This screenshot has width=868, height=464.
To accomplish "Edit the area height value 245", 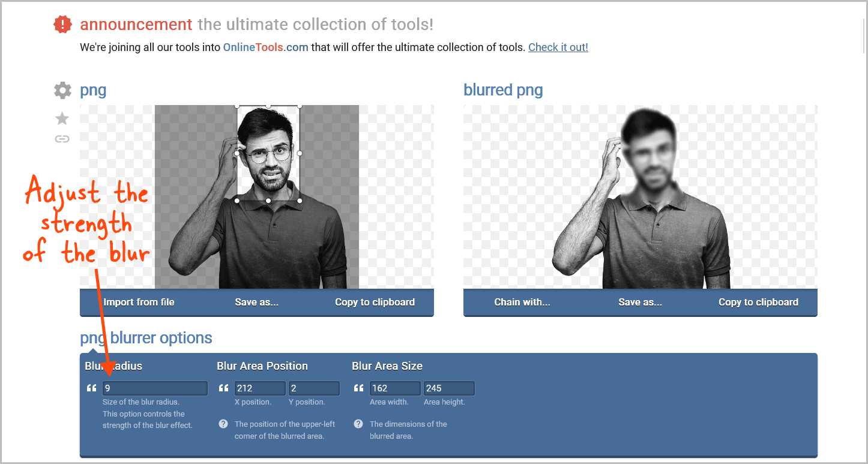I will [449, 388].
